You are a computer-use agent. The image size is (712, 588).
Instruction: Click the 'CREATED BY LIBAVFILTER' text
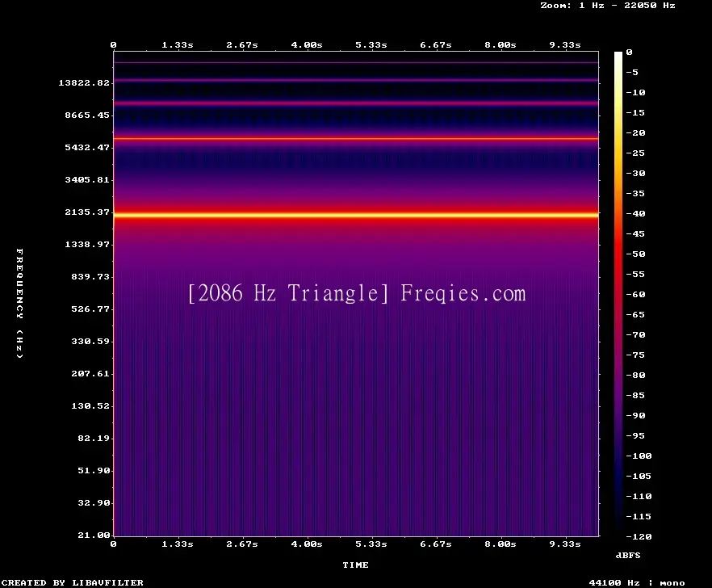pyautogui.click(x=72, y=582)
